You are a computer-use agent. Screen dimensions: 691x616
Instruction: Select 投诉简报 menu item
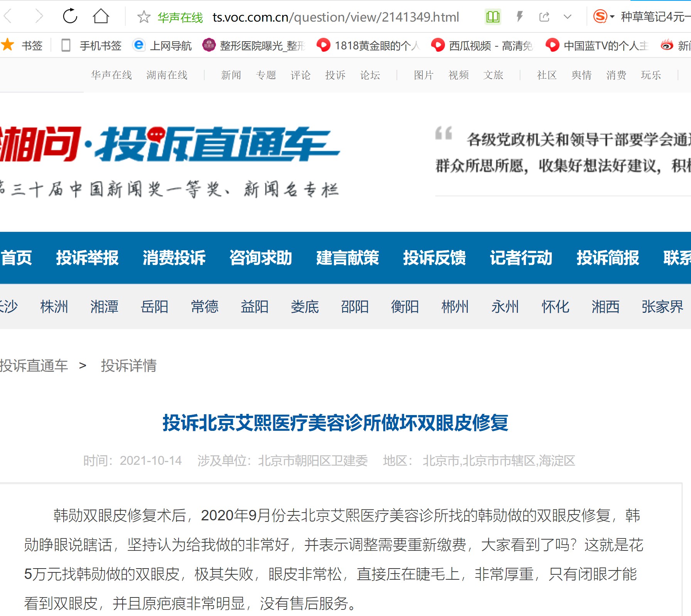pyautogui.click(x=608, y=258)
